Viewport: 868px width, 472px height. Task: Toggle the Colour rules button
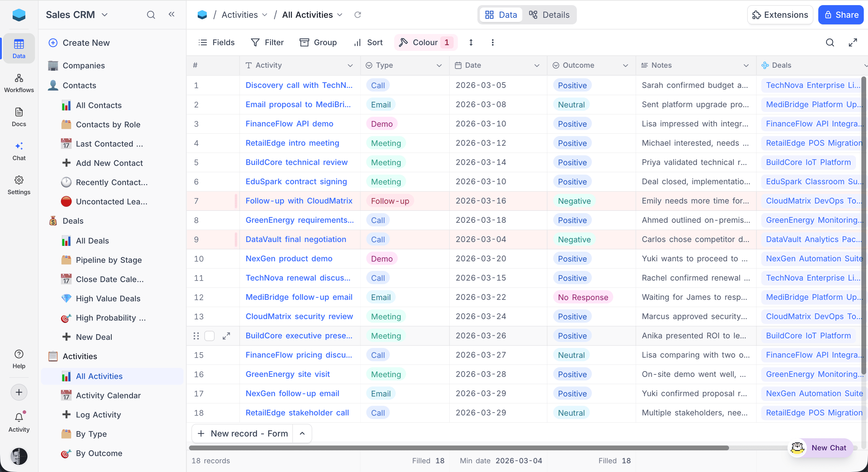[425, 42]
